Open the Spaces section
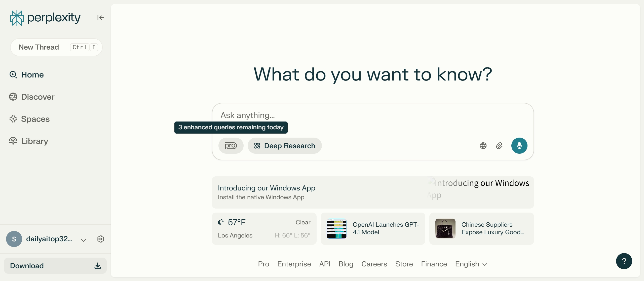The image size is (644, 281). (x=35, y=119)
